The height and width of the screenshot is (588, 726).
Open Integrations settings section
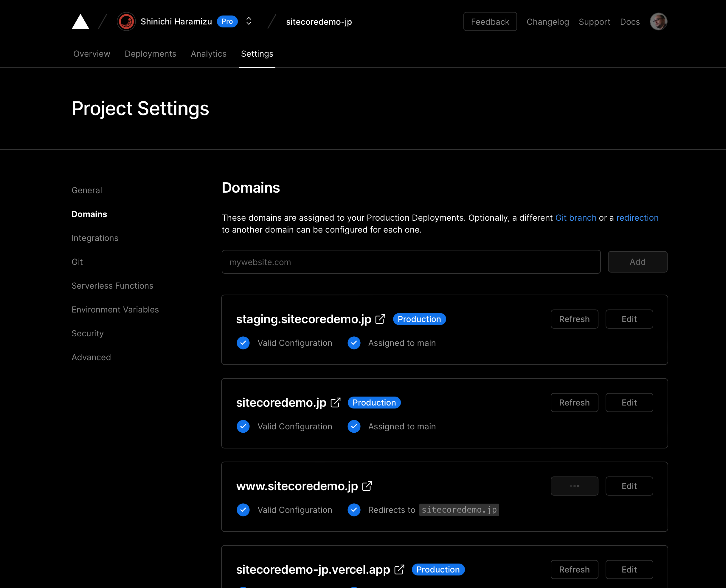(95, 238)
